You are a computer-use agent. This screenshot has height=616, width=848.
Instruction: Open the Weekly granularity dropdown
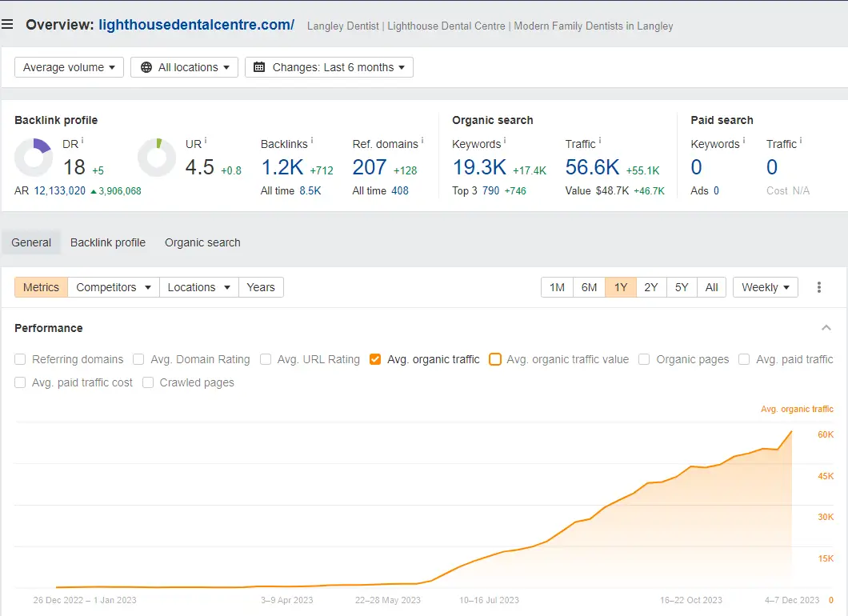(765, 287)
